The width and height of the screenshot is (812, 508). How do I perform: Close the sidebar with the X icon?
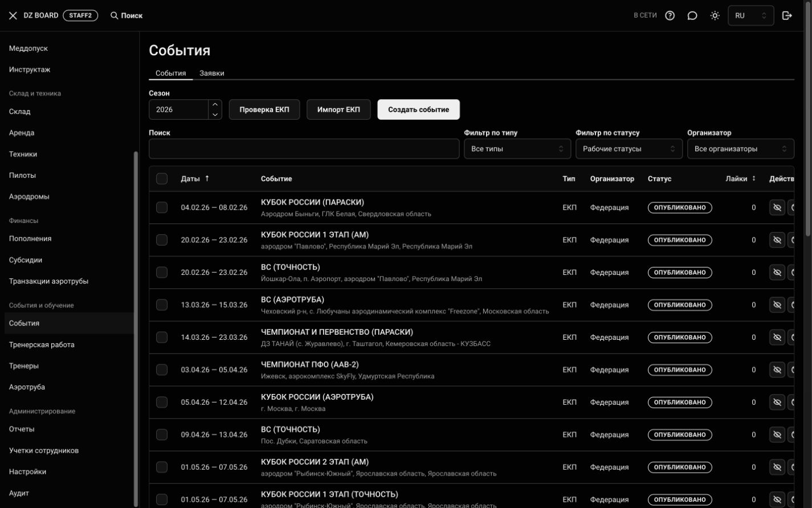13,16
